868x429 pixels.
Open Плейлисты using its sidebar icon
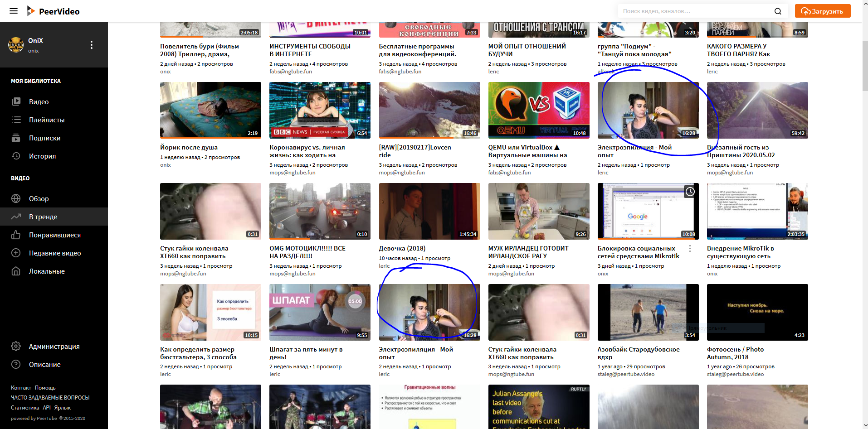point(16,120)
